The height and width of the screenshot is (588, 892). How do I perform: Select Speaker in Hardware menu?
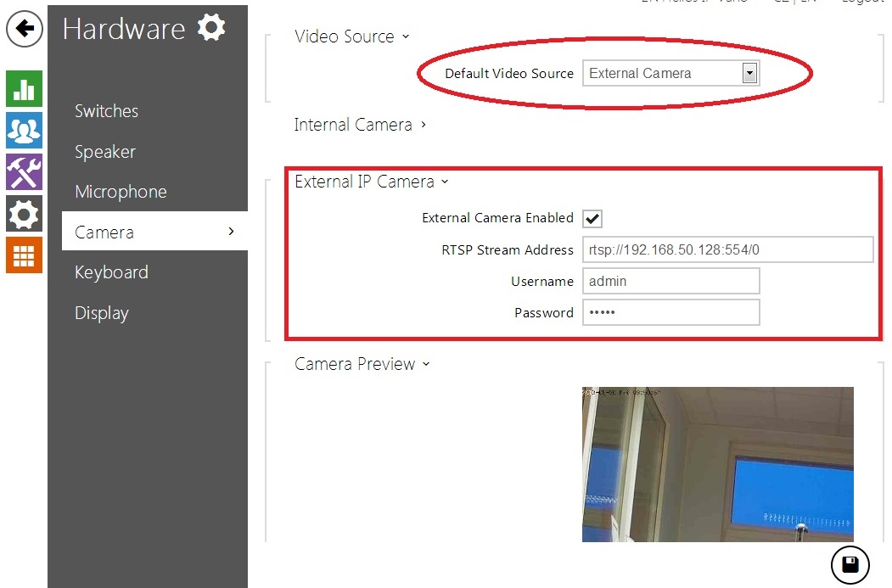pyautogui.click(x=105, y=152)
